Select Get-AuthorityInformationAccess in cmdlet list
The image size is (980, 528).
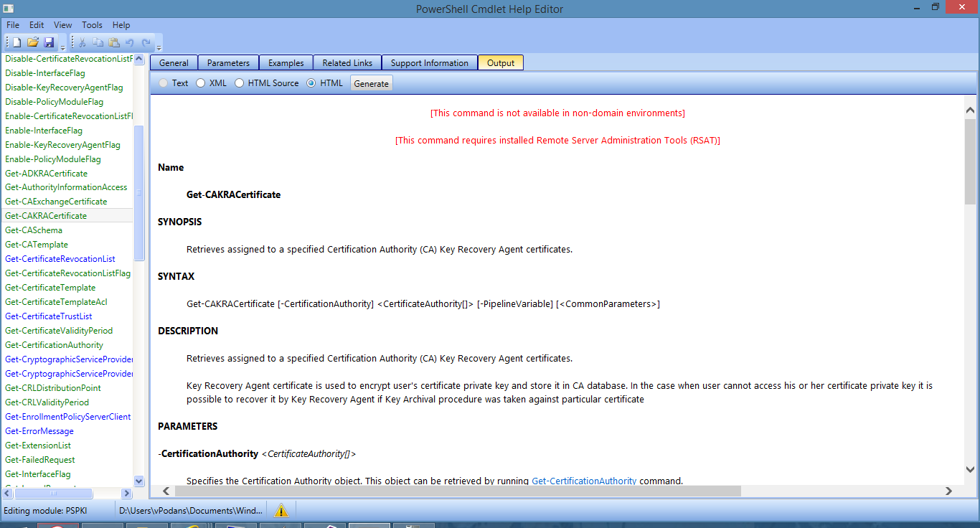(x=66, y=187)
